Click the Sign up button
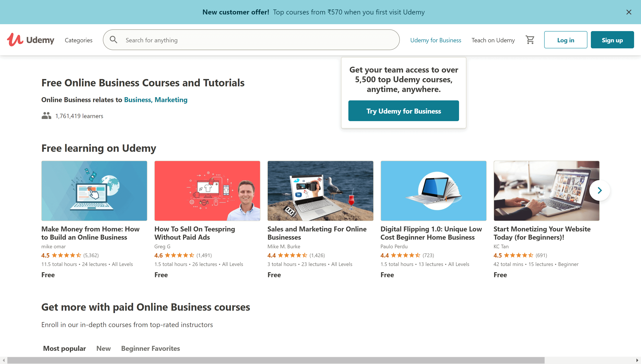The height and width of the screenshot is (364, 641). pyautogui.click(x=612, y=40)
